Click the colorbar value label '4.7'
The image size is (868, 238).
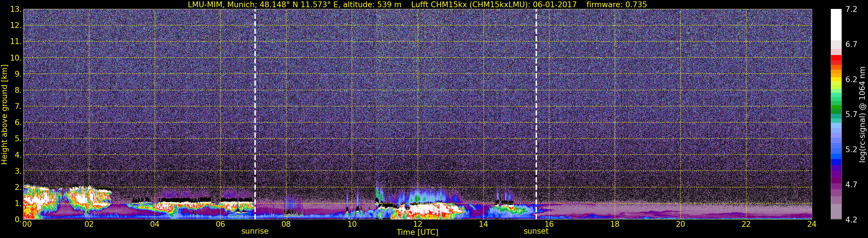[x=851, y=184]
